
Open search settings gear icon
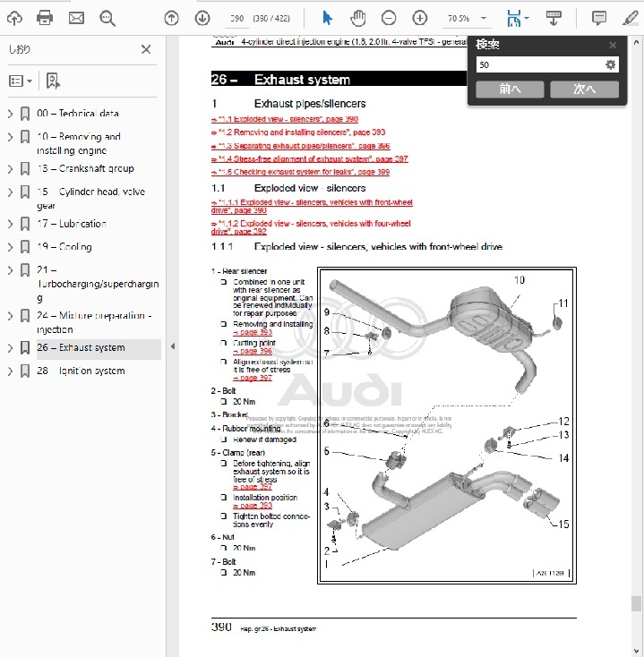click(611, 64)
